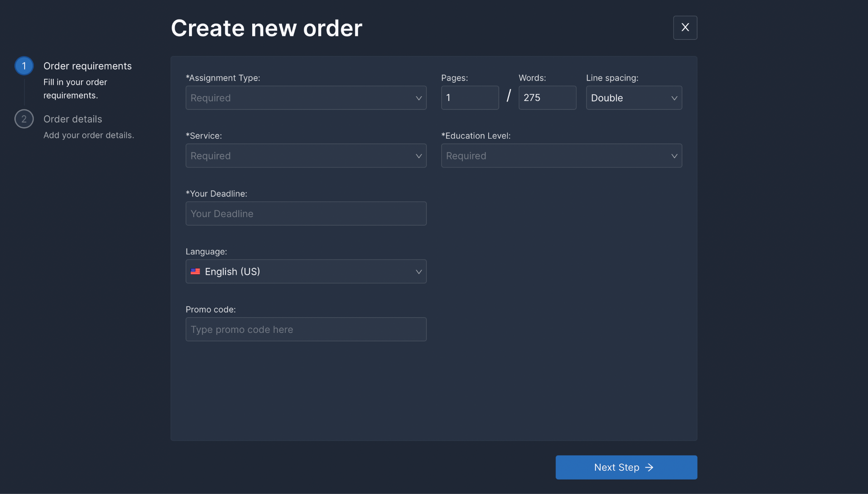The height and width of the screenshot is (494, 868).
Task: Close the Create new order dialog
Action: [x=685, y=28]
